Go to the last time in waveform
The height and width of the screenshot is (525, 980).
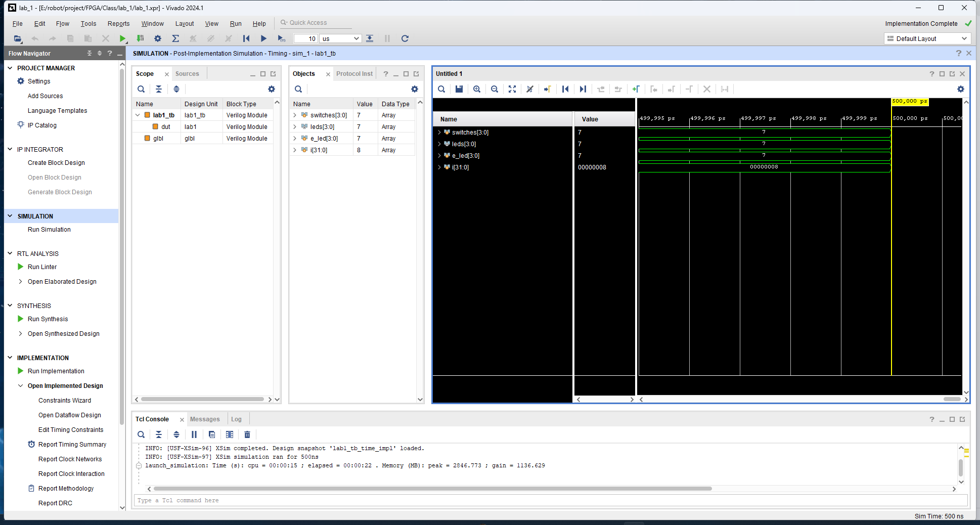[x=583, y=89]
